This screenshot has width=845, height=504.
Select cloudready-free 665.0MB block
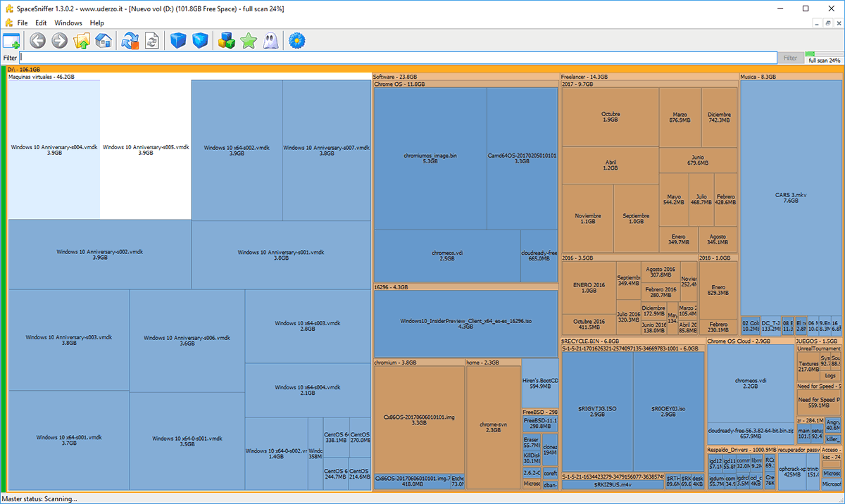(539, 256)
